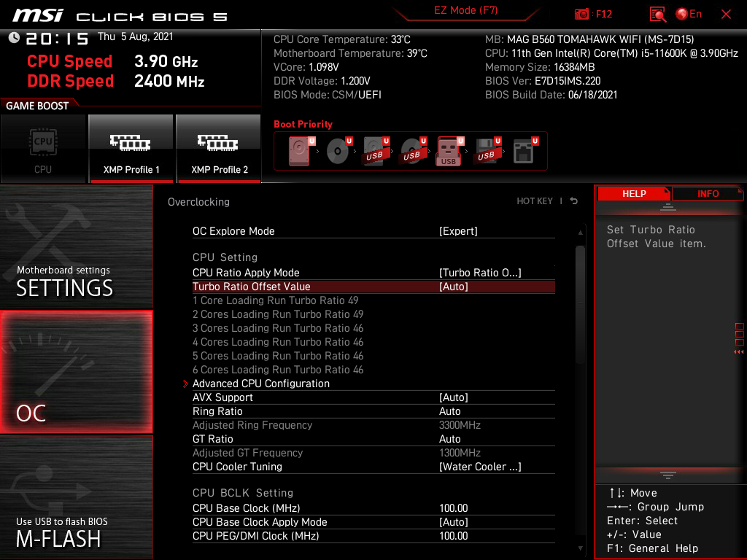747x560 pixels.
Task: Select the USB floppy boot device icon
Action: click(487, 151)
